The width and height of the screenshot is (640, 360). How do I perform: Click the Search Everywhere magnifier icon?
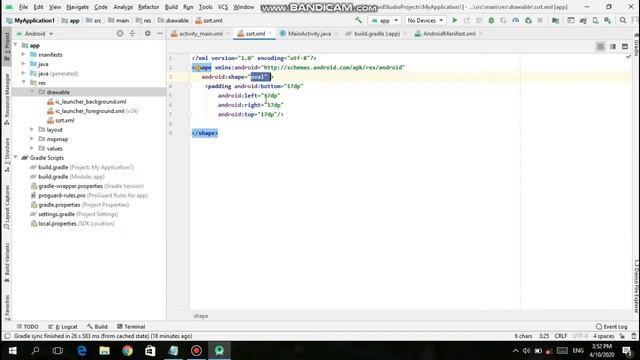tap(623, 20)
